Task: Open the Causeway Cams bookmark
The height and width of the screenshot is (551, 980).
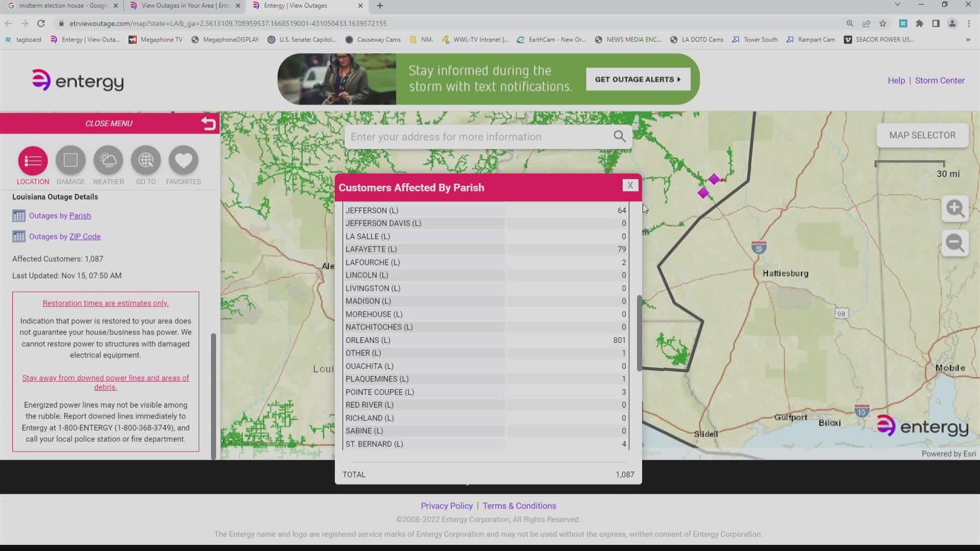Action: point(373,40)
